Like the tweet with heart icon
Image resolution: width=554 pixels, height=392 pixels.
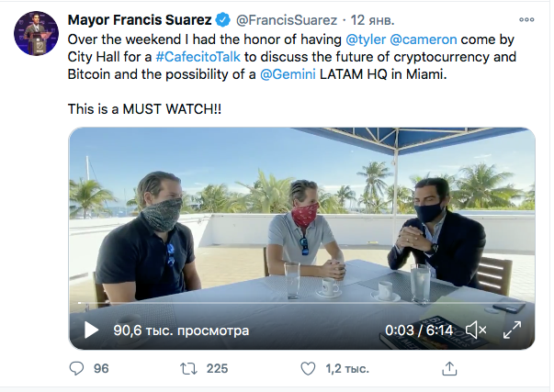pos(310,368)
